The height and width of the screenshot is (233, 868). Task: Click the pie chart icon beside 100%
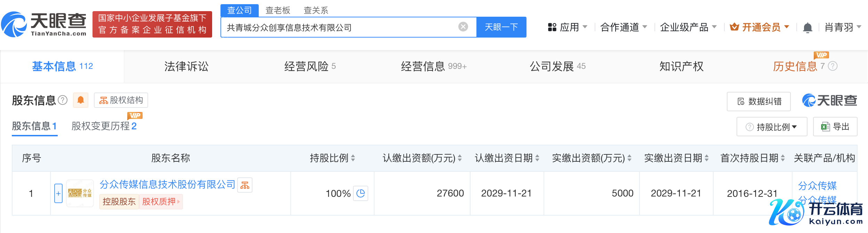[x=361, y=193]
